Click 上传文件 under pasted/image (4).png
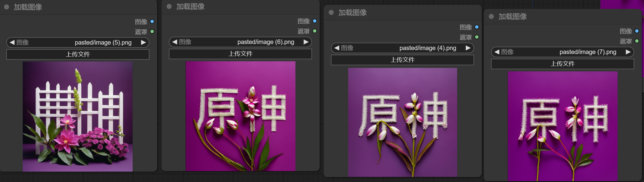This screenshot has height=182, width=644. (x=402, y=60)
